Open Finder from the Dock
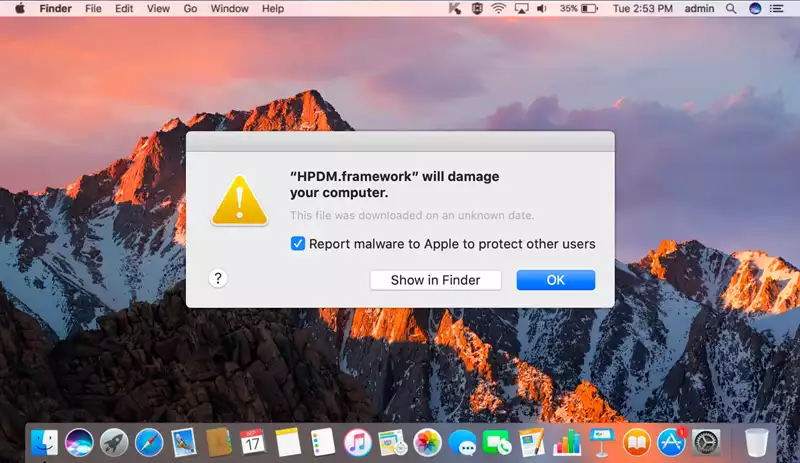The width and height of the screenshot is (800, 463). tap(44, 443)
